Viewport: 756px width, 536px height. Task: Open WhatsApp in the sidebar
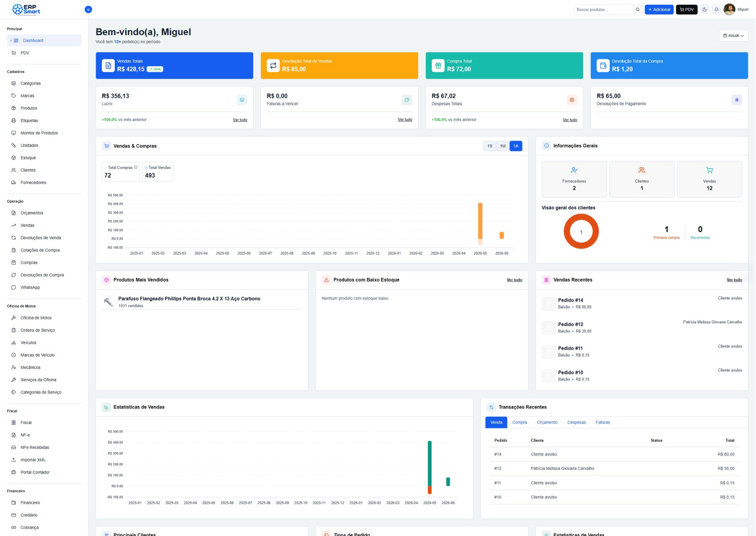[x=44, y=287]
